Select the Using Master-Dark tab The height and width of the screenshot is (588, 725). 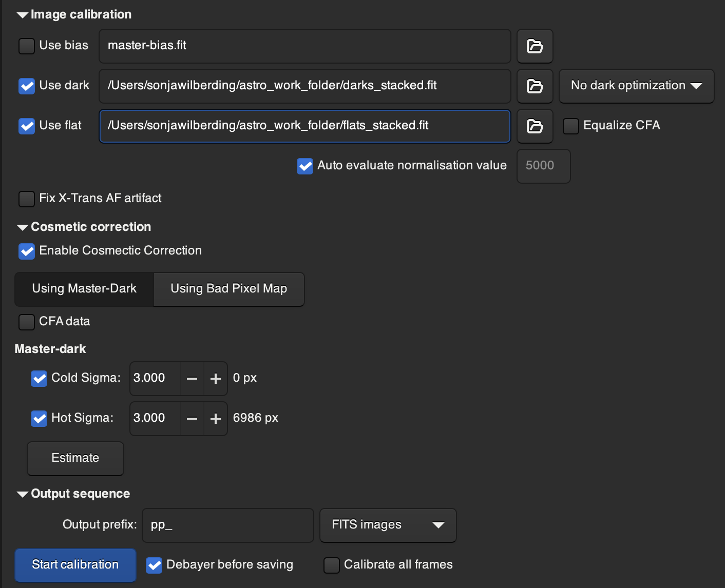coord(84,289)
